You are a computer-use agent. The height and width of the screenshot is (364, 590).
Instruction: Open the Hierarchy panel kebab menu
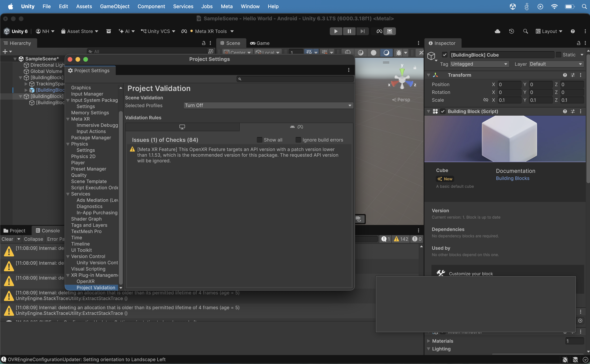tap(210, 43)
